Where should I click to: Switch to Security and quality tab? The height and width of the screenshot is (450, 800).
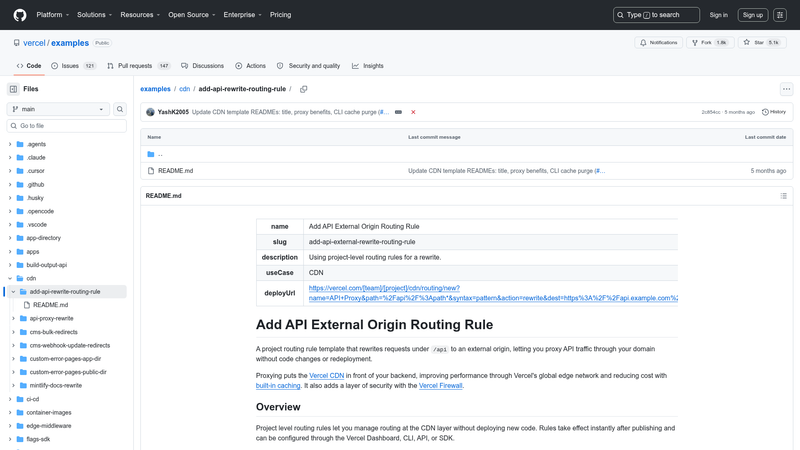click(309, 66)
